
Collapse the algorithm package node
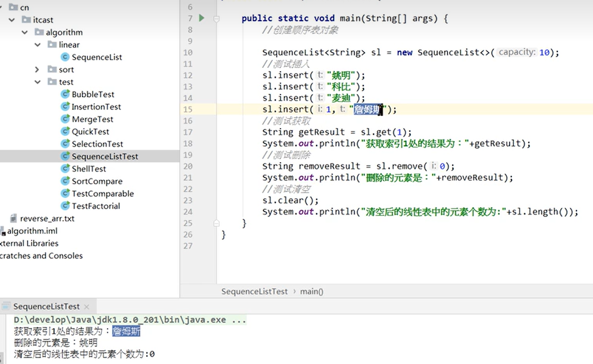point(25,32)
